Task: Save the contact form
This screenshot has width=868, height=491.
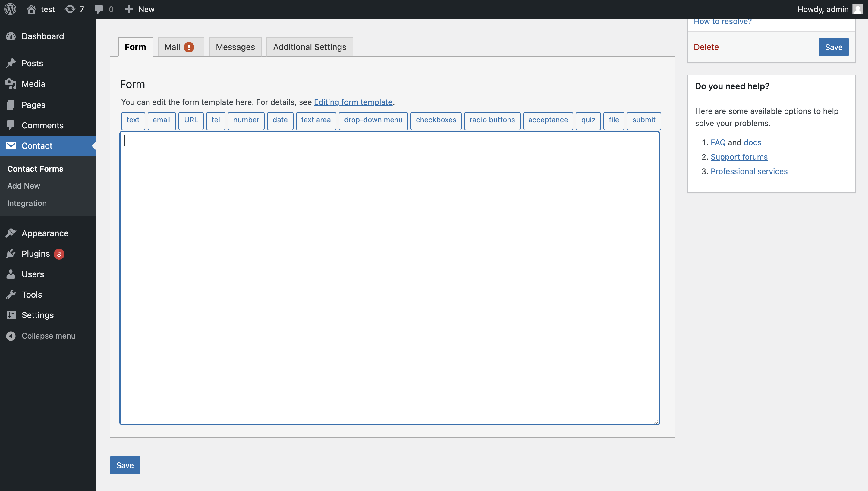Action: [x=125, y=465]
